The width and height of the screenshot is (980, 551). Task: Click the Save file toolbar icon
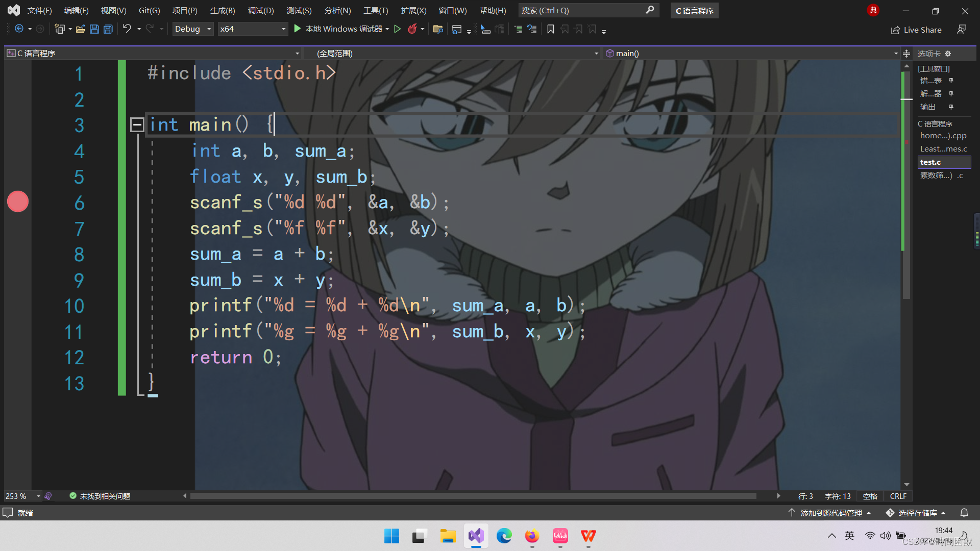(94, 29)
